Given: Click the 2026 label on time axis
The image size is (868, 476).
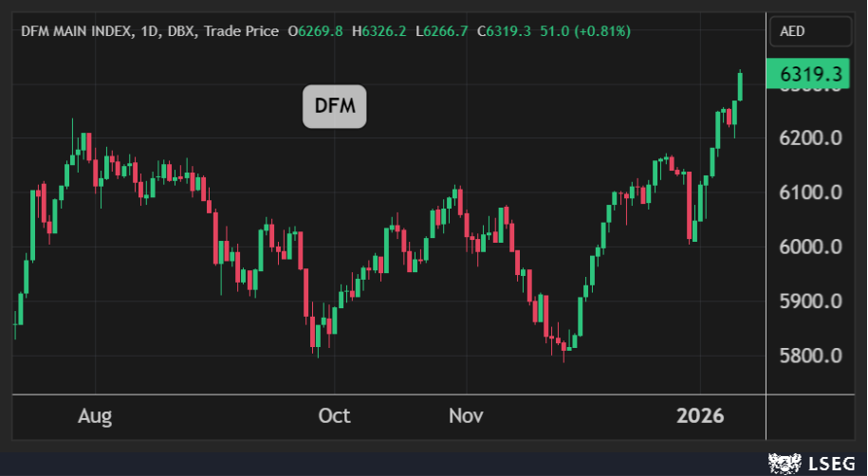Looking at the screenshot, I should [x=700, y=416].
